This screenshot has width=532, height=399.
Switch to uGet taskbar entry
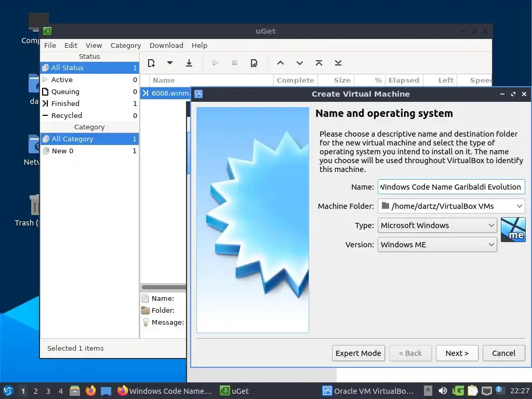pyautogui.click(x=234, y=391)
